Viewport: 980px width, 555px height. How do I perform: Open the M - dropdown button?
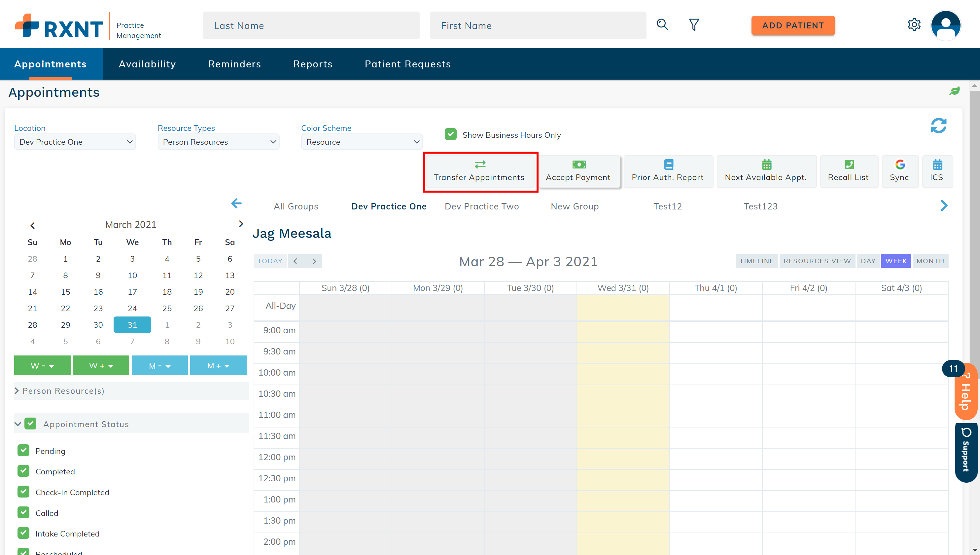(x=159, y=366)
